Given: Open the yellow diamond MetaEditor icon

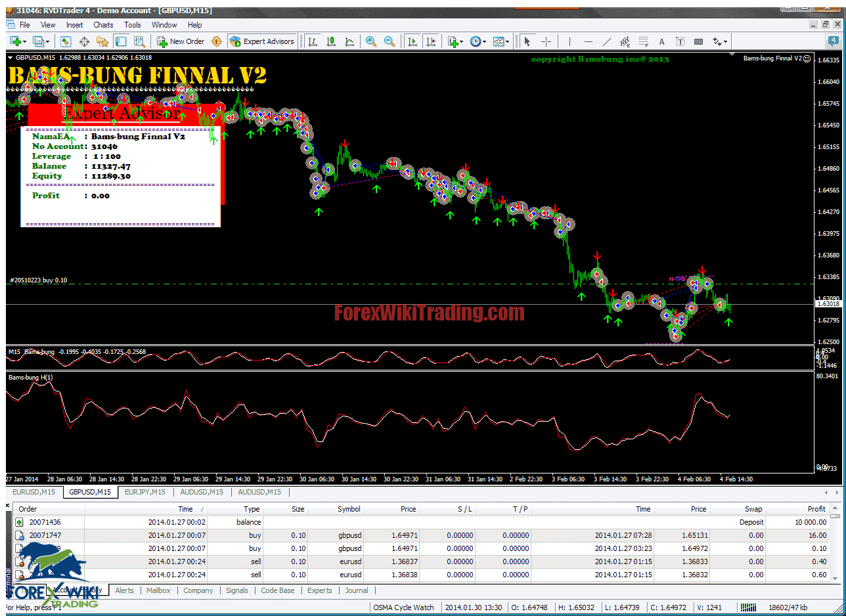Looking at the screenshot, I should tap(217, 41).
